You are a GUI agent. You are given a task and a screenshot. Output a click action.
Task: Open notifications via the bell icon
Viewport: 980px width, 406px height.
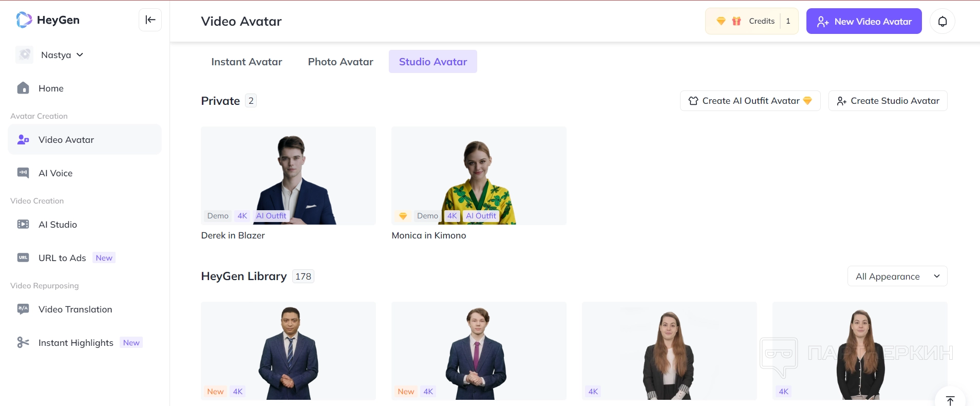(x=943, y=21)
